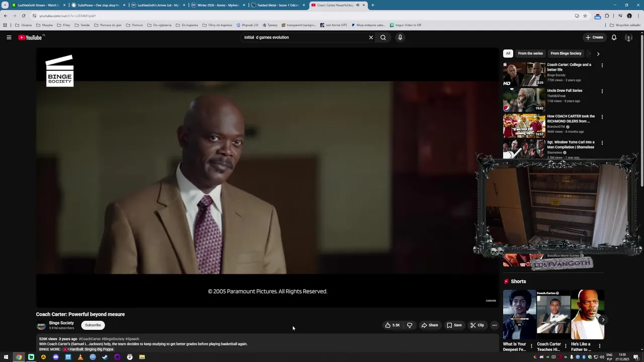The height and width of the screenshot is (362, 644).
Task: Show next Shorts with arrow
Action: click(603, 320)
